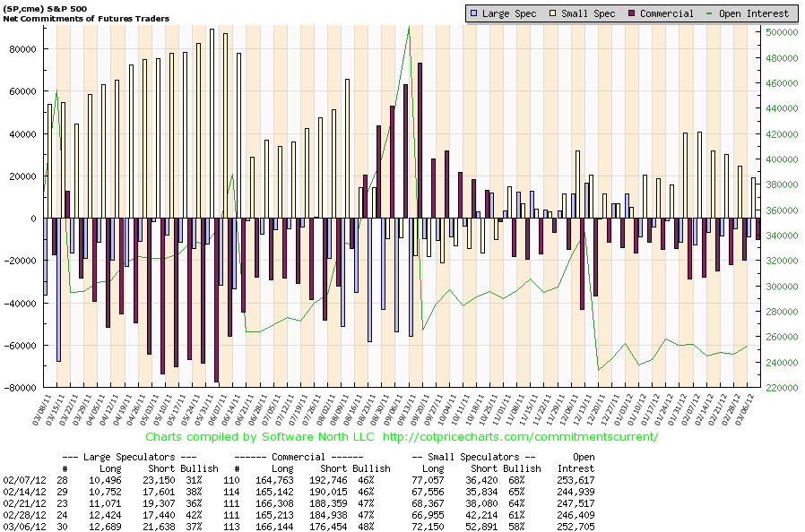Click Small Spec bullish value 68%

tap(516, 480)
